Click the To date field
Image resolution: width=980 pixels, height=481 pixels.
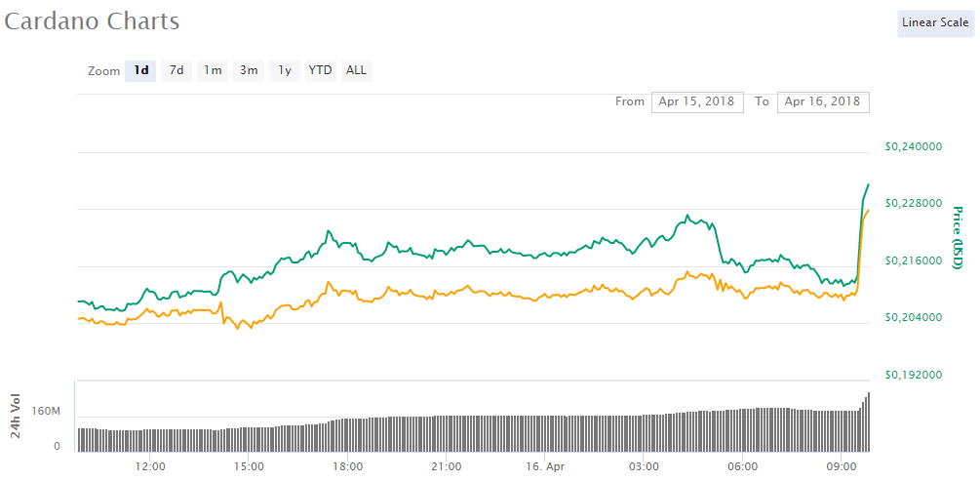coord(822,101)
